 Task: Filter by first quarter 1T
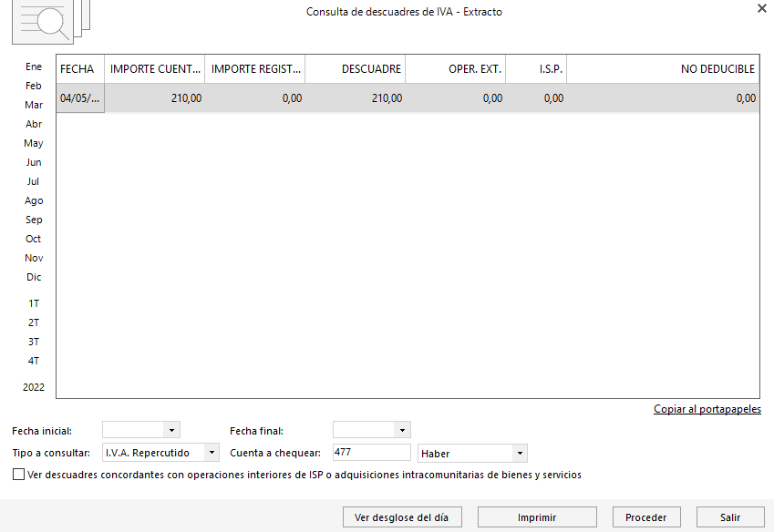tap(33, 303)
